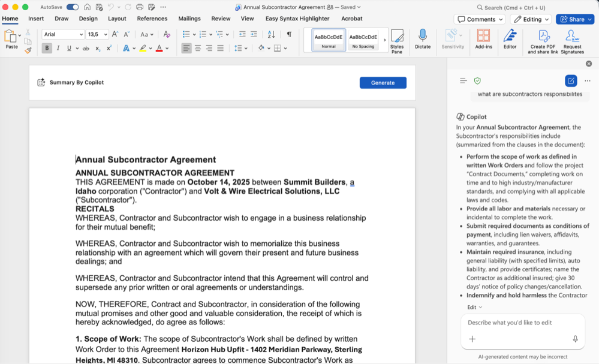Click the Cut scissors icon

[28, 32]
